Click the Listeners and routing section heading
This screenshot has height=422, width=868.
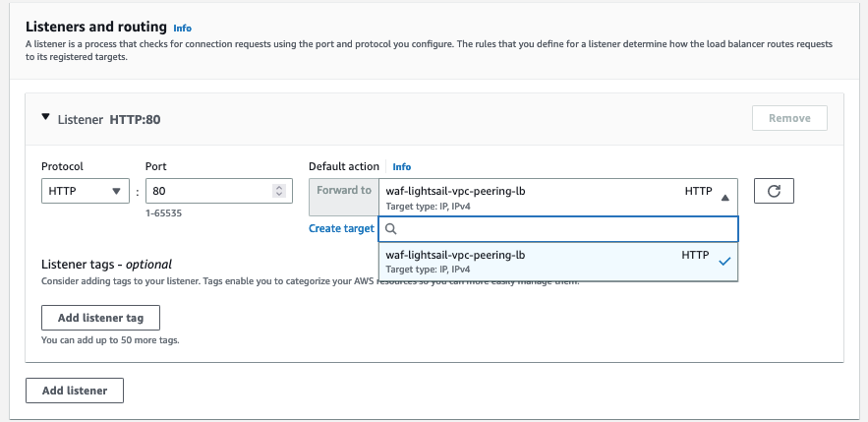[x=95, y=28]
